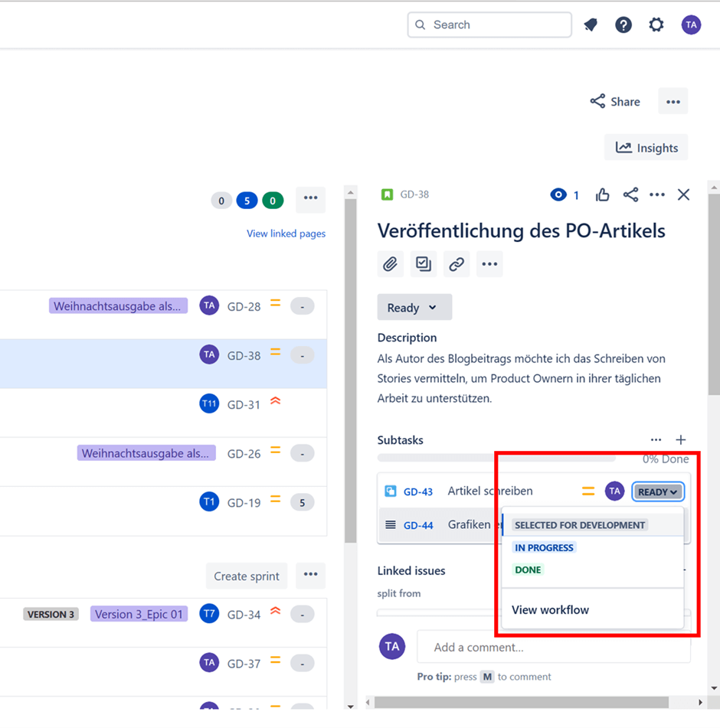This screenshot has width=720, height=728.
Task: Click the Insights button
Action: tap(646, 148)
